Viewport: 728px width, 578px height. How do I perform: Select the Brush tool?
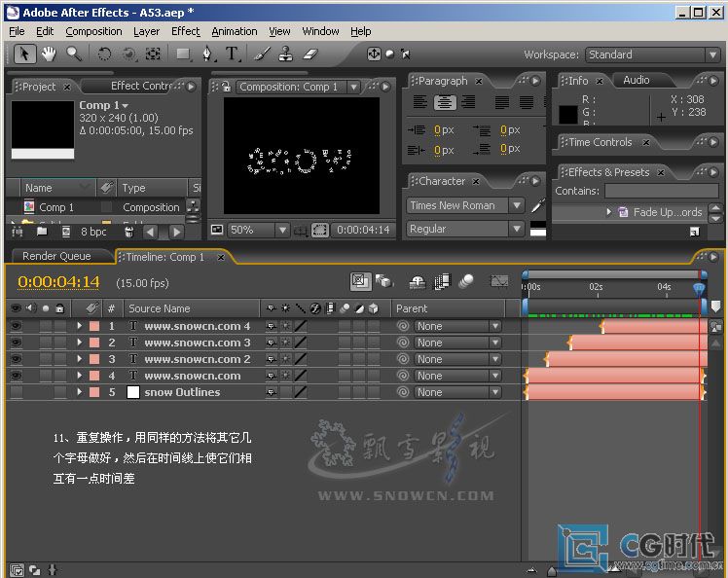263,54
